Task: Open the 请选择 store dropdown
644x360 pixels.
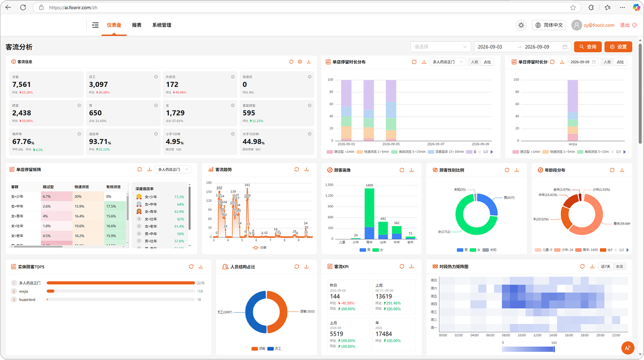Action: tap(441, 47)
